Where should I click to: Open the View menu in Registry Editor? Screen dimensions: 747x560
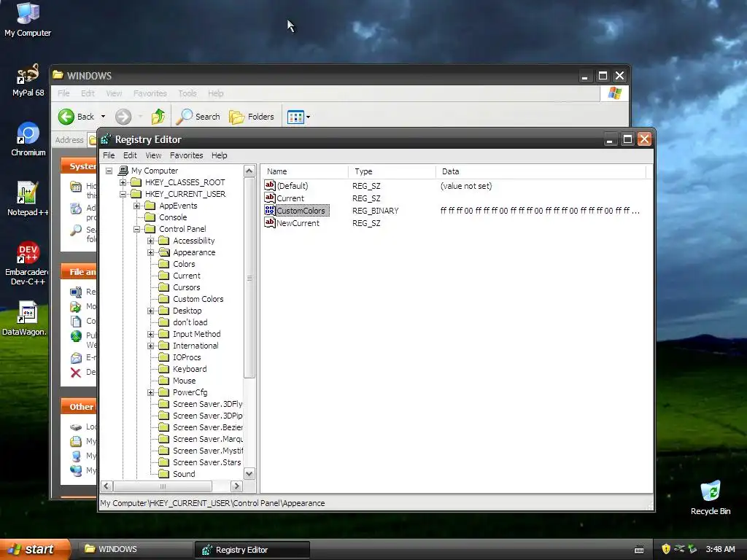(x=153, y=155)
